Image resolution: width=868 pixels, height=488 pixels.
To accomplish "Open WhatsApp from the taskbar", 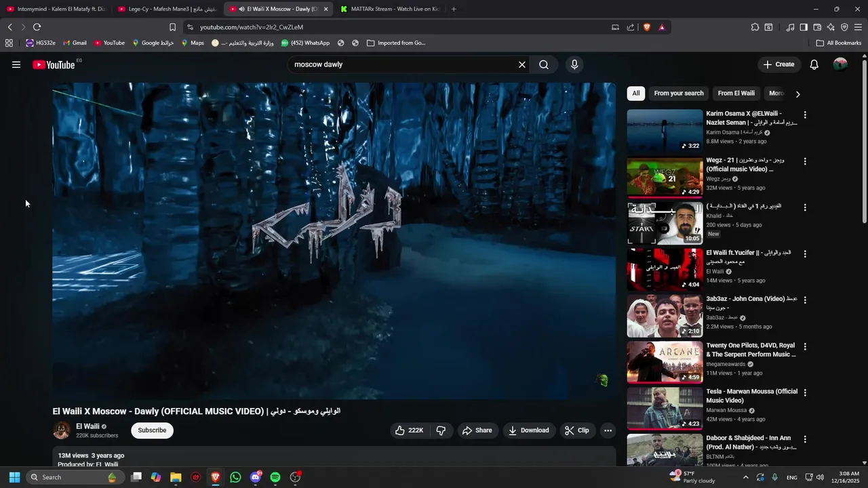I will point(235,477).
